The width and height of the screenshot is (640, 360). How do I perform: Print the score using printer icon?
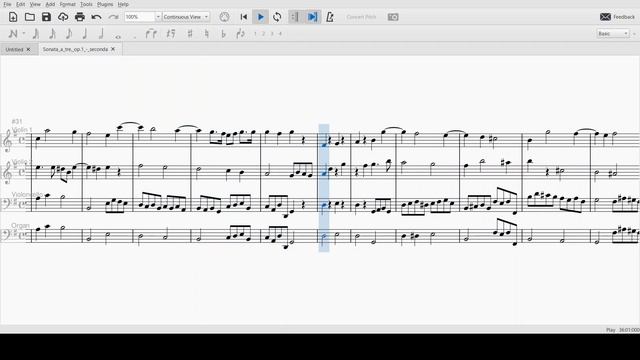pyautogui.click(x=80, y=17)
